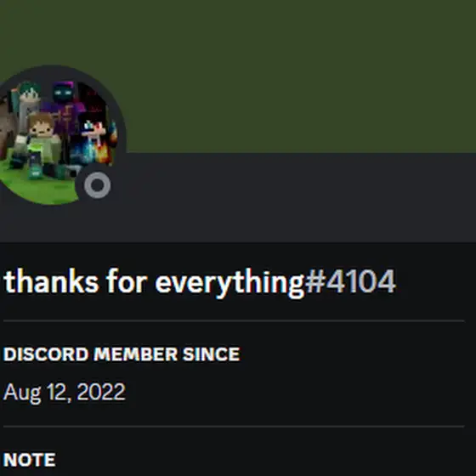Click the year 2022 in the join date
The width and height of the screenshot is (476, 476).
(101, 391)
